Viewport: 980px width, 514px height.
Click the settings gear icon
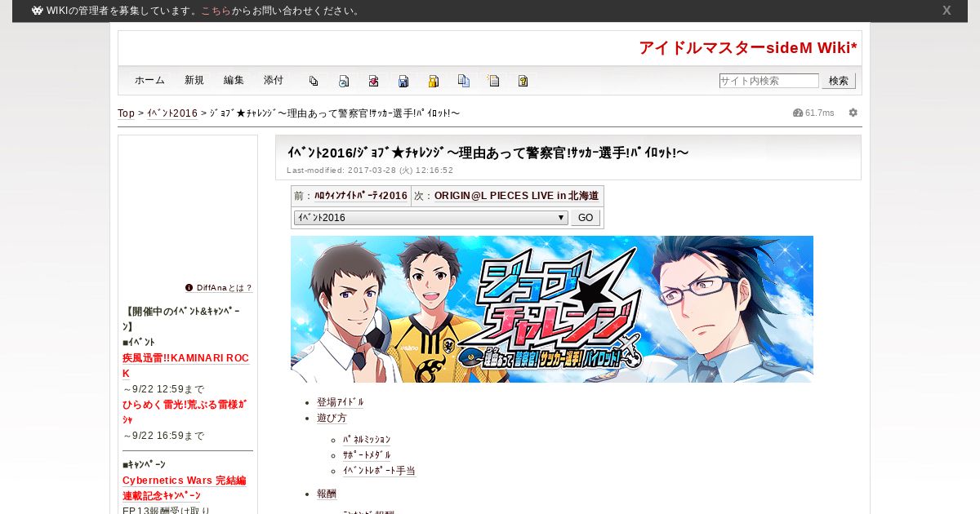(x=853, y=113)
